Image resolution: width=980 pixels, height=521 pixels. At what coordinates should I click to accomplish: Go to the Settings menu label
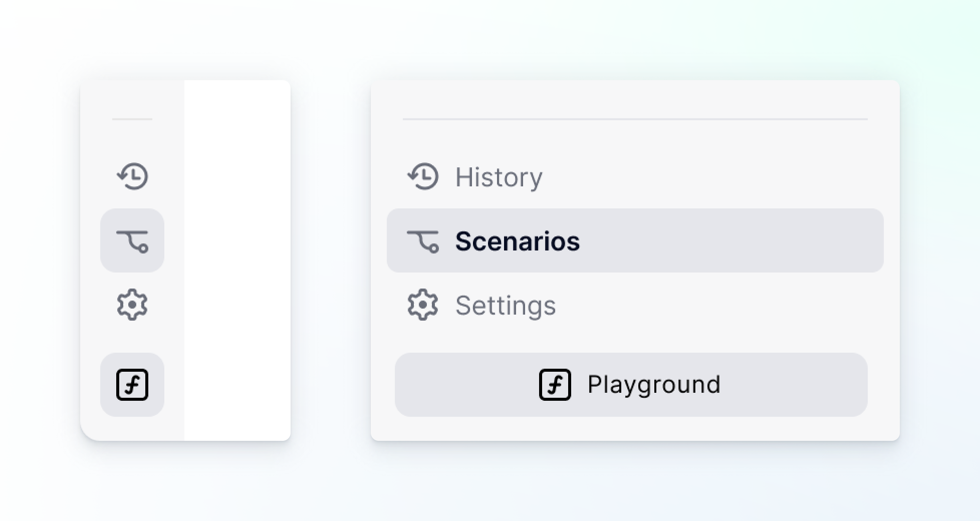[506, 305]
